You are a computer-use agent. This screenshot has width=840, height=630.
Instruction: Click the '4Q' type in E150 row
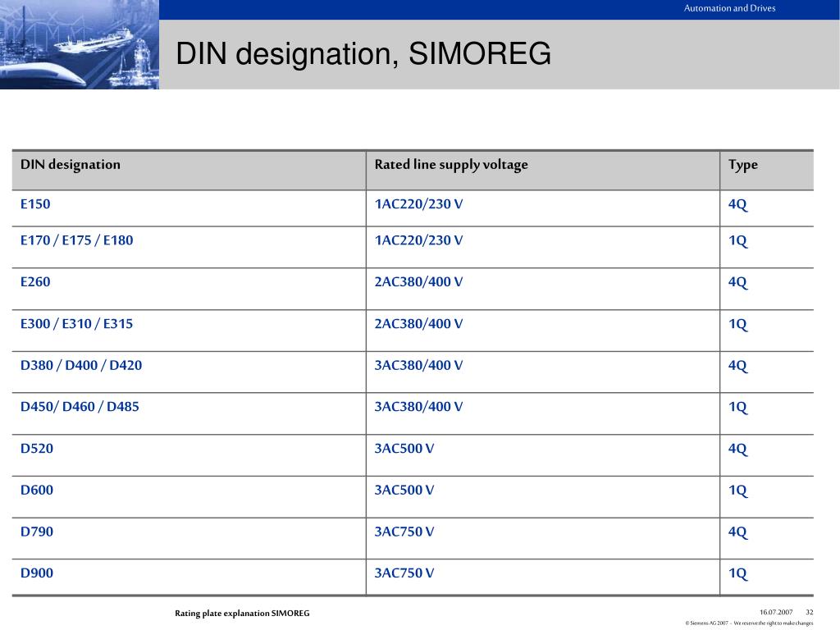(737, 204)
